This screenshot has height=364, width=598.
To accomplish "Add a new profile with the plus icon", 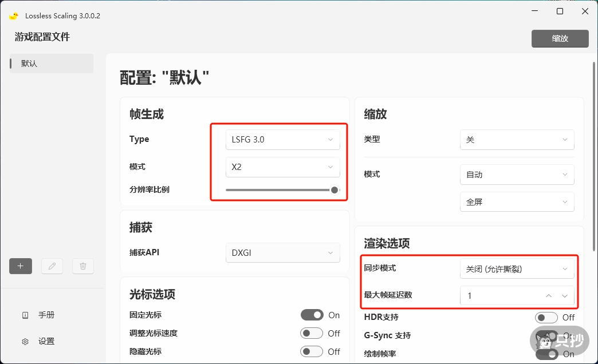I will [x=20, y=266].
